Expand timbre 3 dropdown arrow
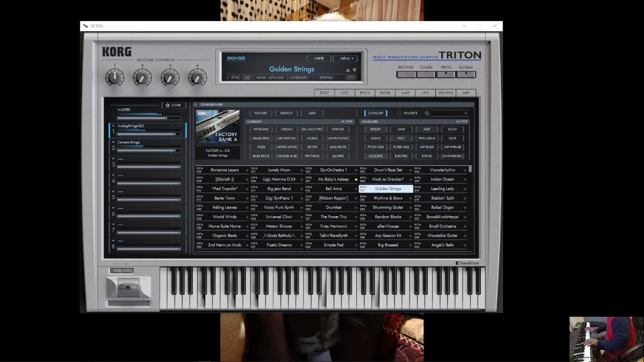Screen dimensions: 644x362 coord(113,159)
